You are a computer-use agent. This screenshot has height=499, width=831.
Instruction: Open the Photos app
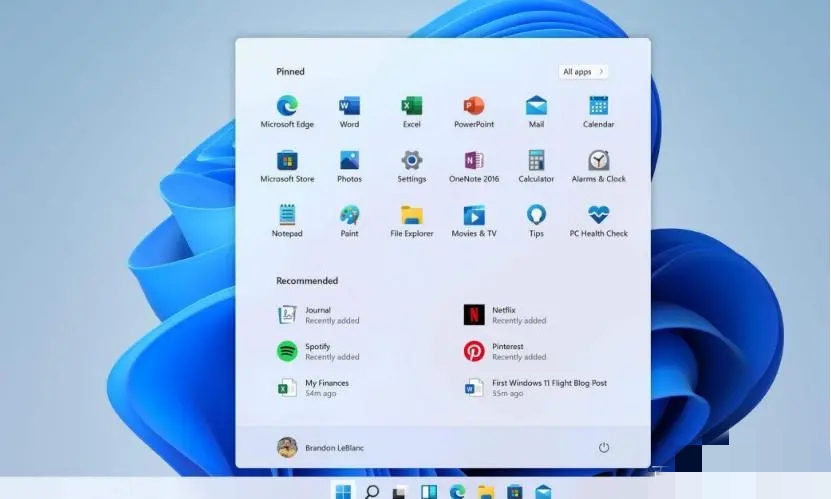349,166
